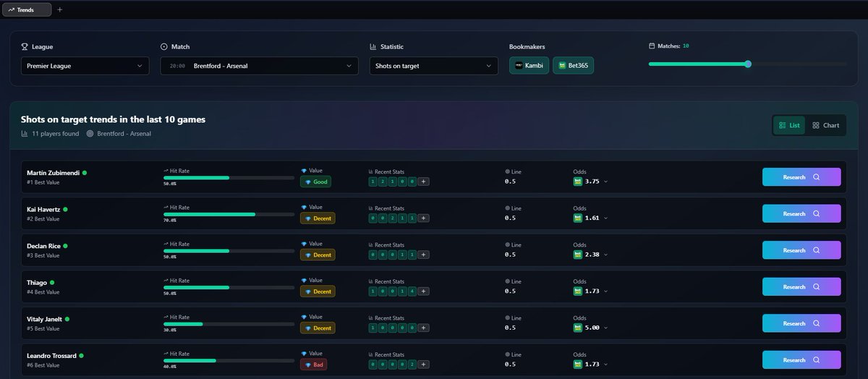Click the green status dot beside Declan Rice
868x379 pixels.
[65, 246]
